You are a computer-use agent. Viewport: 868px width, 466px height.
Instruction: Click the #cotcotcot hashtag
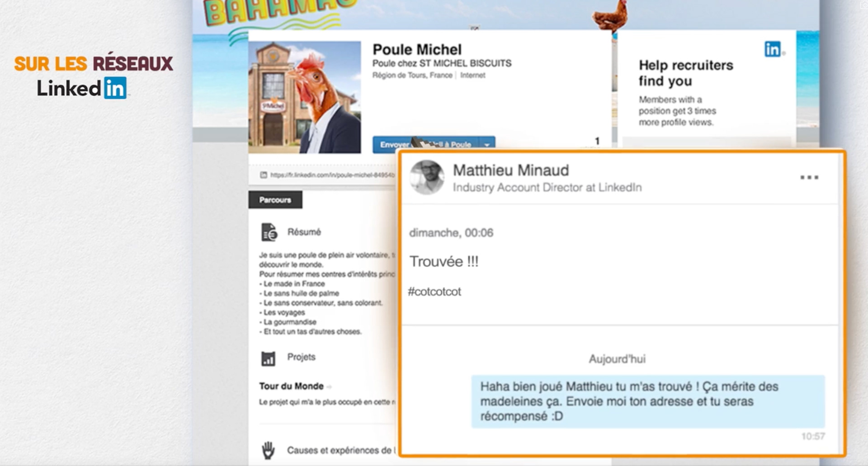click(x=434, y=292)
